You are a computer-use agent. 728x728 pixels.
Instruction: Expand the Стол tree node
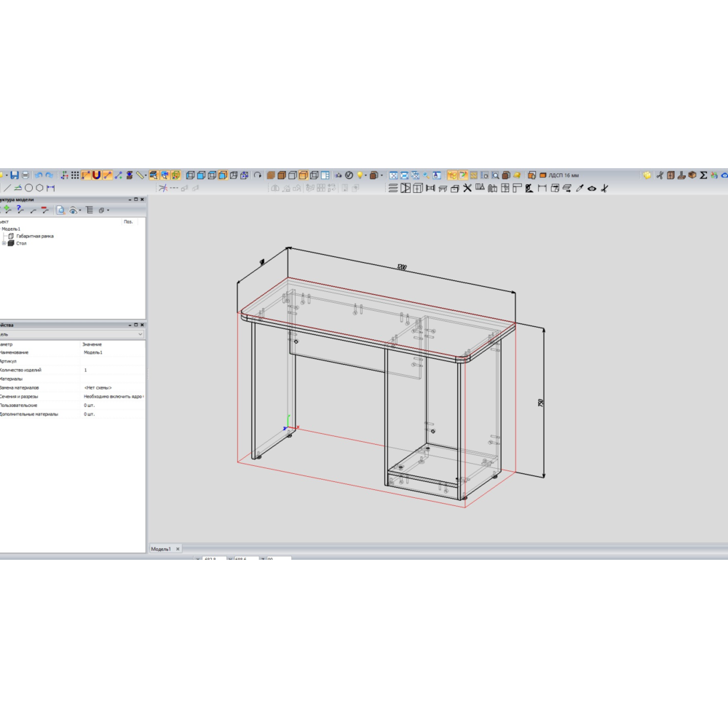pos(4,243)
